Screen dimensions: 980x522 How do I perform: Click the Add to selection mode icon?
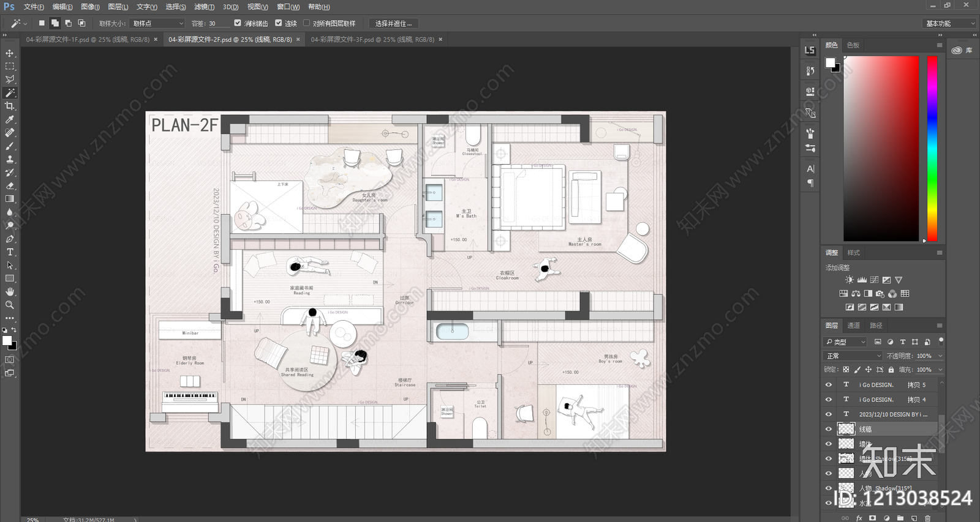(55, 23)
